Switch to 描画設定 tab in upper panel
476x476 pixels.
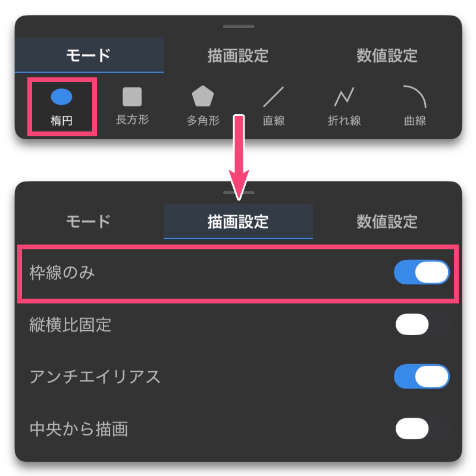(x=238, y=55)
